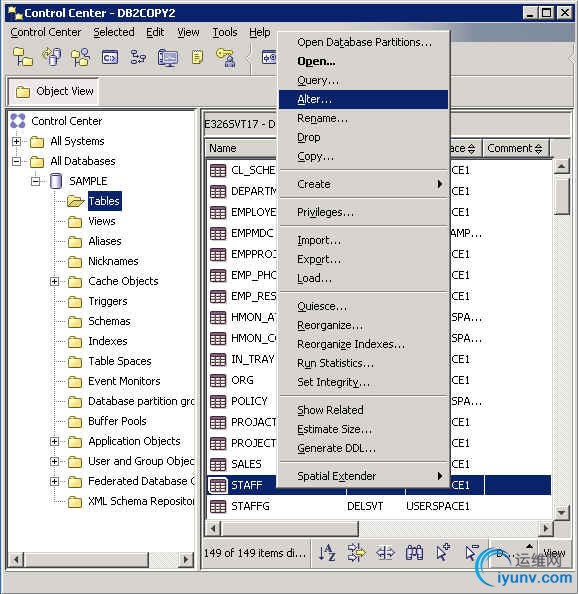Click the Control Center toolbar icon
This screenshot has width=578, height=594.
pyautogui.click(x=22, y=57)
